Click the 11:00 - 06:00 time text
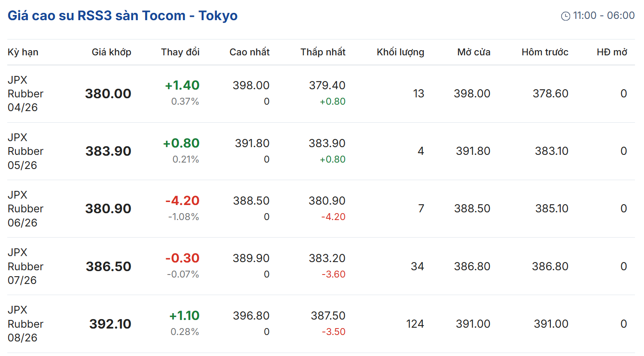This screenshot has width=644, height=356. [603, 15]
